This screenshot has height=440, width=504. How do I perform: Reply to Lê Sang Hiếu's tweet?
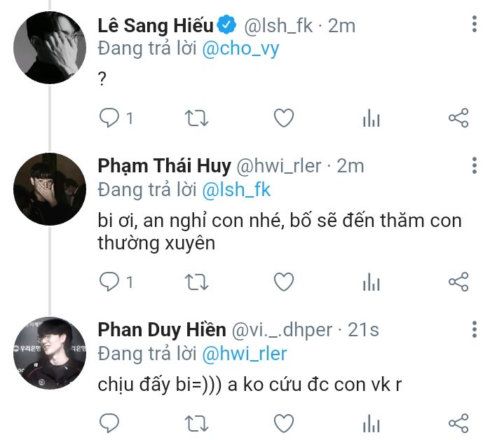[109, 118]
